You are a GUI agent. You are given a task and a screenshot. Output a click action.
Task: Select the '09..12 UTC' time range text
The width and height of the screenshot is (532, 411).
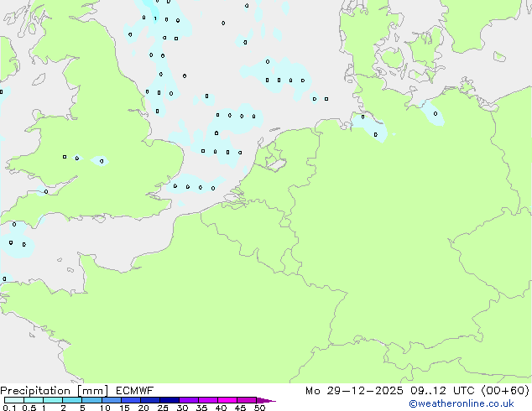(x=441, y=391)
